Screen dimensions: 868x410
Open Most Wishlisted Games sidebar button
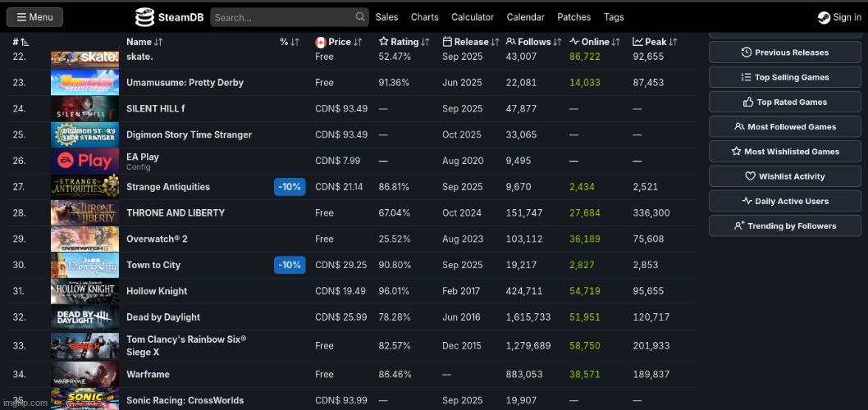pyautogui.click(x=785, y=151)
